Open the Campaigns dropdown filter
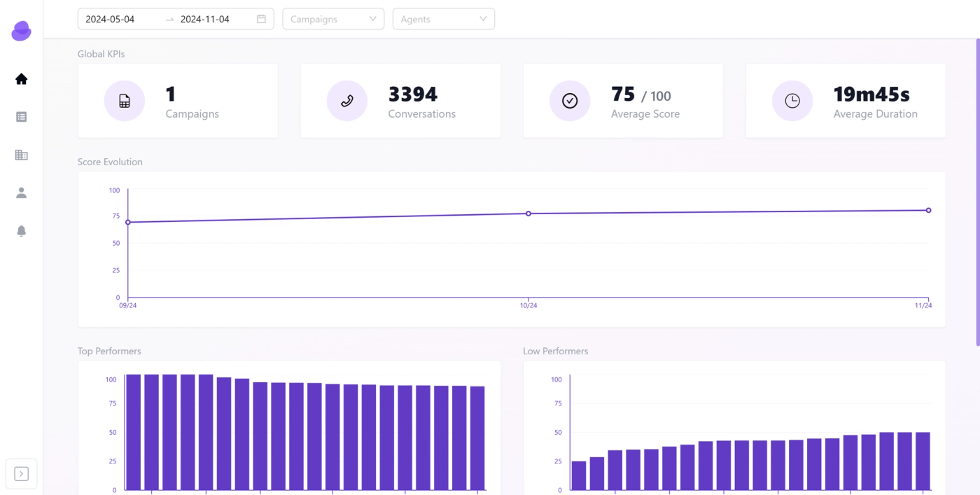The height and width of the screenshot is (495, 980). [333, 19]
